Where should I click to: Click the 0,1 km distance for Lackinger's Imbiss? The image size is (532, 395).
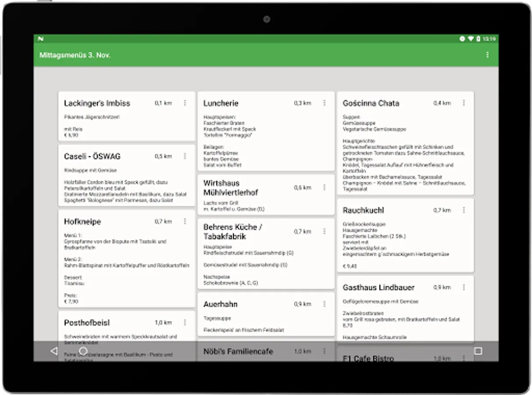pyautogui.click(x=163, y=103)
